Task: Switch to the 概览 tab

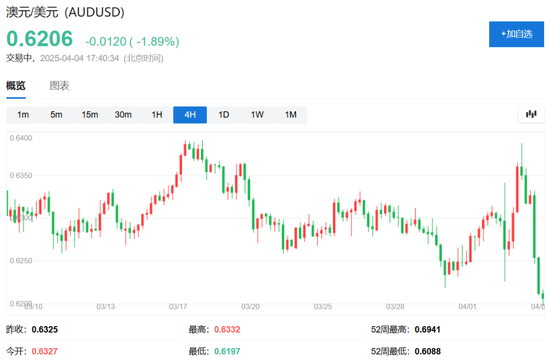Action: pos(16,86)
